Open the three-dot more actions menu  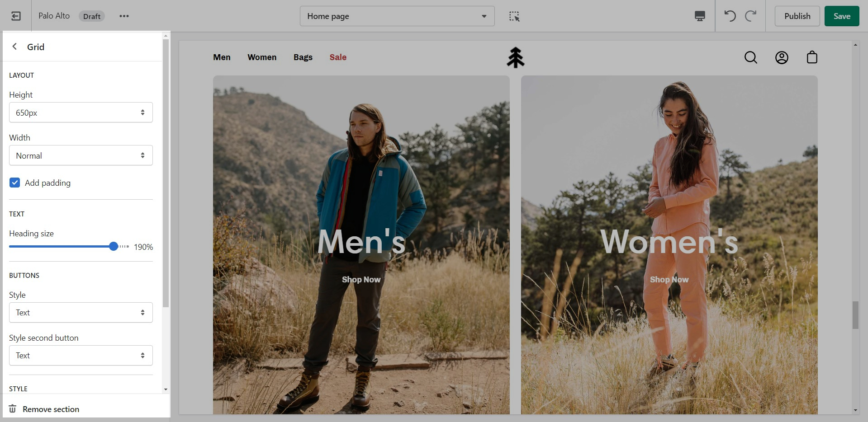pyautogui.click(x=124, y=16)
